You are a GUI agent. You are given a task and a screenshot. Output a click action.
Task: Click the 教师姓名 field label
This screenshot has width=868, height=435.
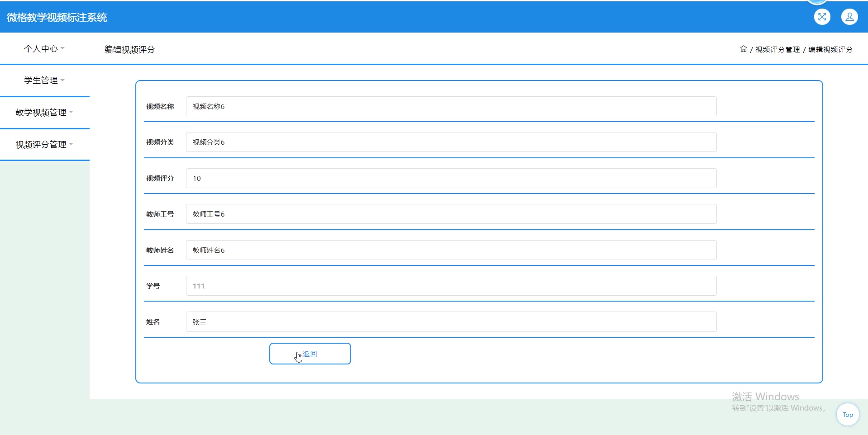click(160, 251)
